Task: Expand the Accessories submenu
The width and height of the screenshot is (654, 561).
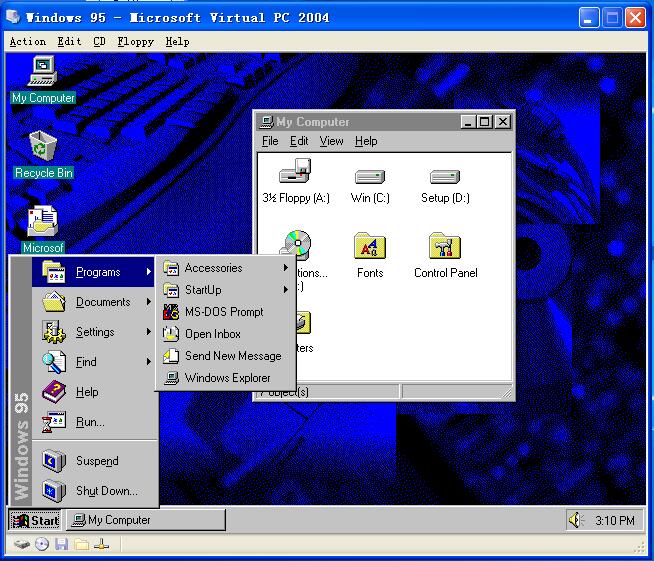Action: (226, 268)
